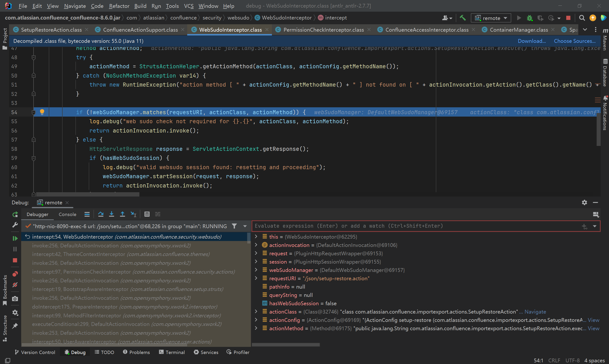Close the WebSudoInterceptor.class tab
Viewport: 609px width, 364px height.
pyautogui.click(x=267, y=30)
